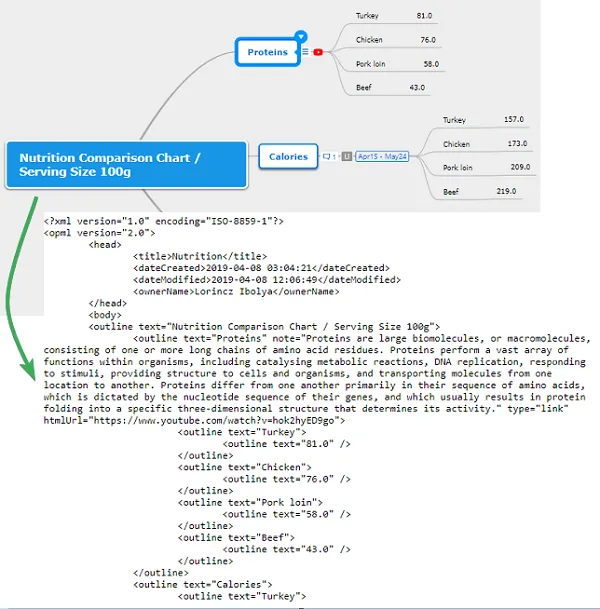Select the Turkey subtopic under Calories
Screen dimensions: 600x609
click(455, 120)
